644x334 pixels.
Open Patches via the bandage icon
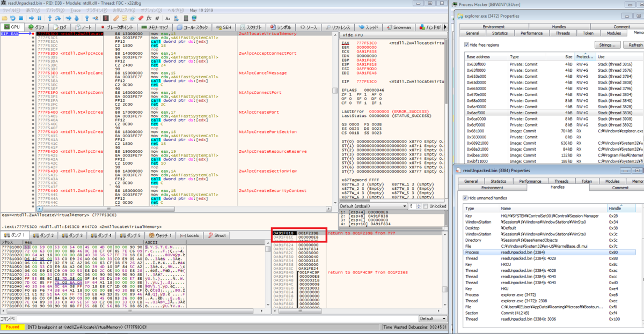[x=116, y=18]
